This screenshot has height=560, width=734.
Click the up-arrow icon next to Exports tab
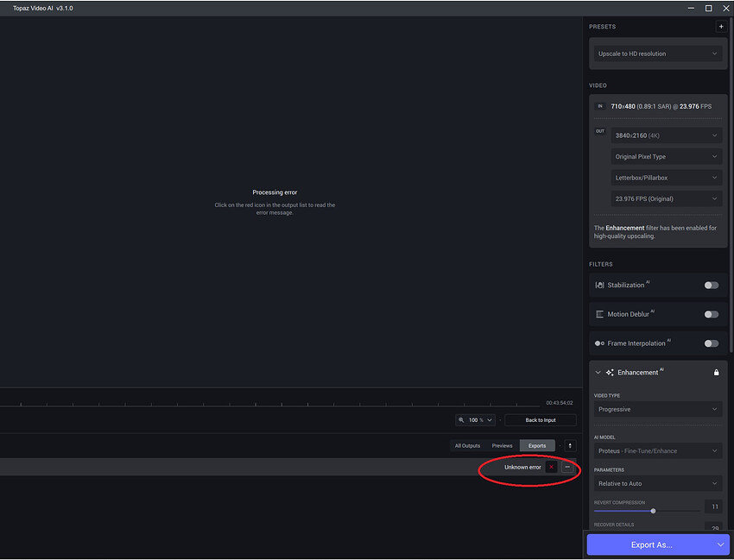coord(569,445)
